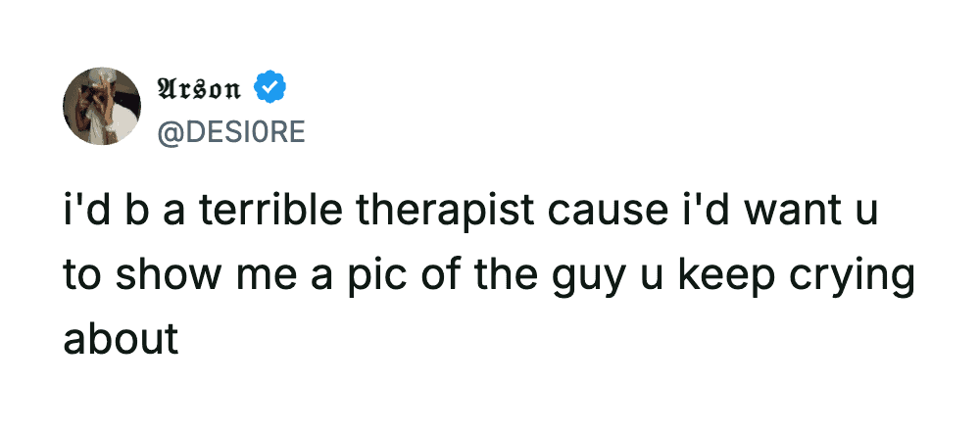Click the word "about" in the tweet
Image resolution: width=980 pixels, height=435 pixels.
click(x=121, y=338)
